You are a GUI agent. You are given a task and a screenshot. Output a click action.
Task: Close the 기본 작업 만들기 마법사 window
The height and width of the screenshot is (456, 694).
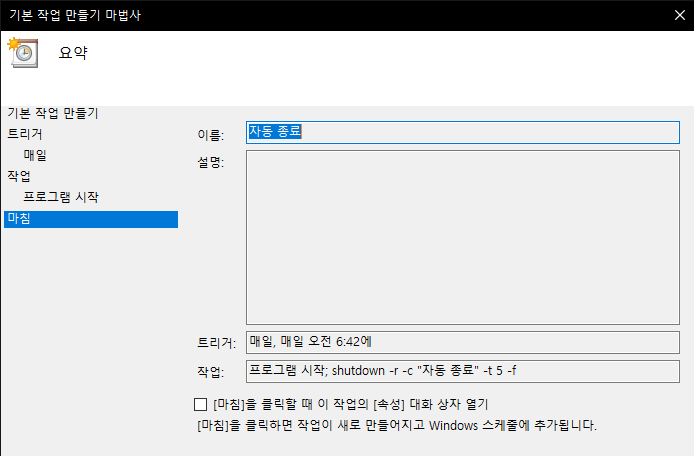pyautogui.click(x=680, y=15)
